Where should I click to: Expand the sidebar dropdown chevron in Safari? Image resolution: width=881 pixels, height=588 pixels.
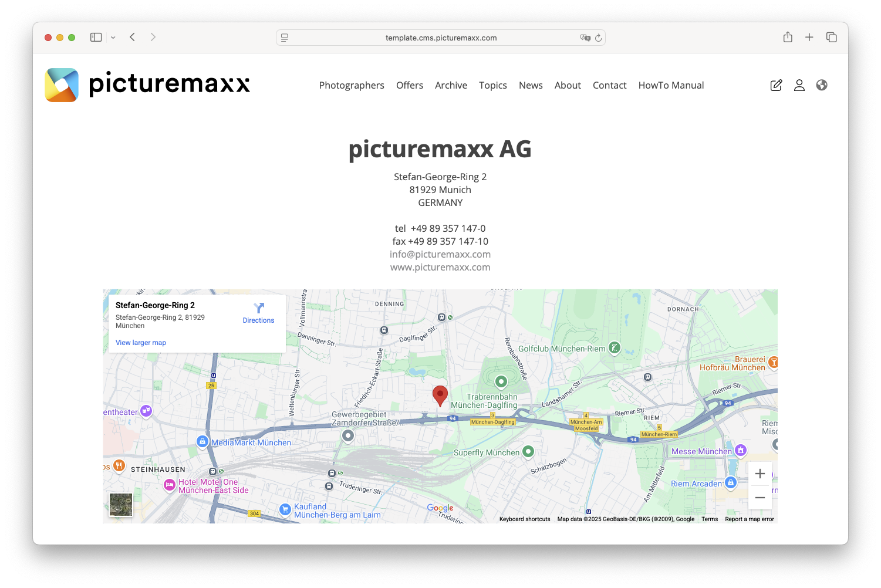click(x=113, y=38)
